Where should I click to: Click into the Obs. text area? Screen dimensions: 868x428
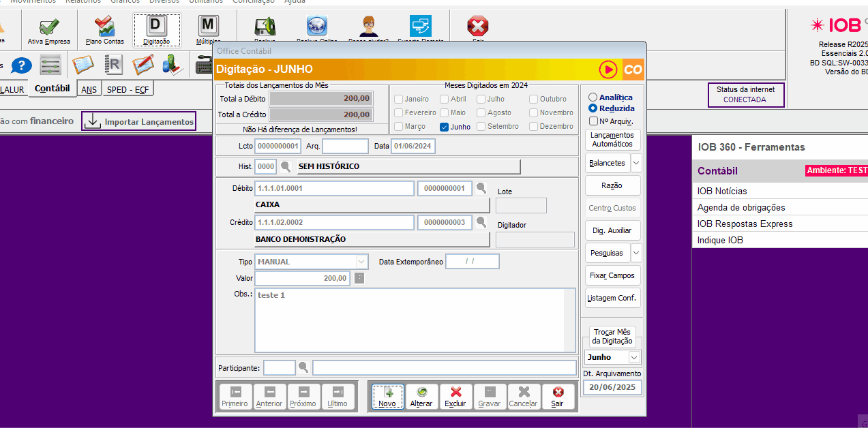tap(415, 320)
